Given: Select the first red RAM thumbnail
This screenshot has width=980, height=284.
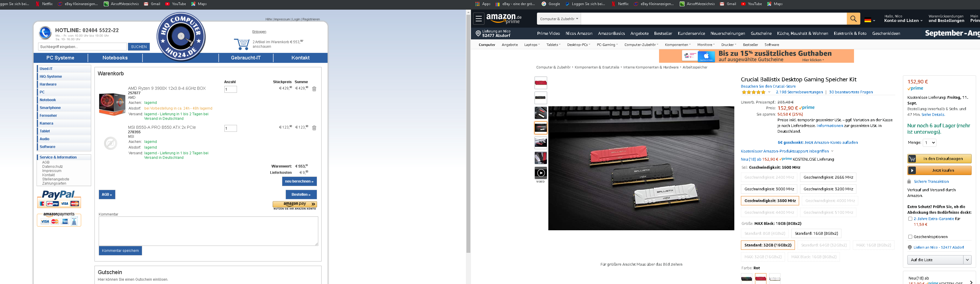Looking at the screenshot, I should (x=541, y=83).
